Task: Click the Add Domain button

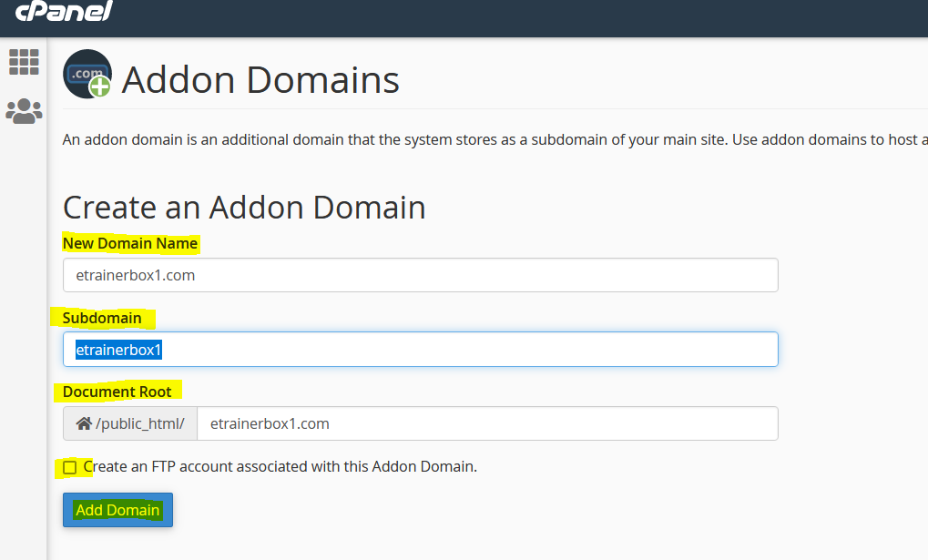Action: point(117,510)
